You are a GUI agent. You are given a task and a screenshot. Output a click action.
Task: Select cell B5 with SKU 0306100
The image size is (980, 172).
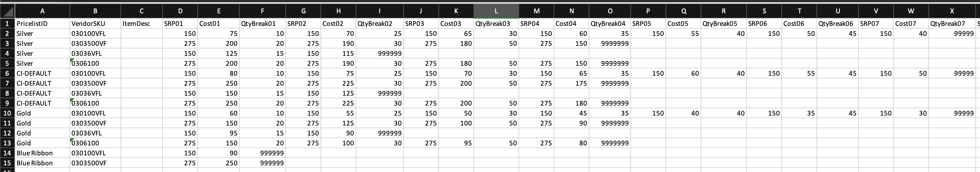[x=95, y=64]
